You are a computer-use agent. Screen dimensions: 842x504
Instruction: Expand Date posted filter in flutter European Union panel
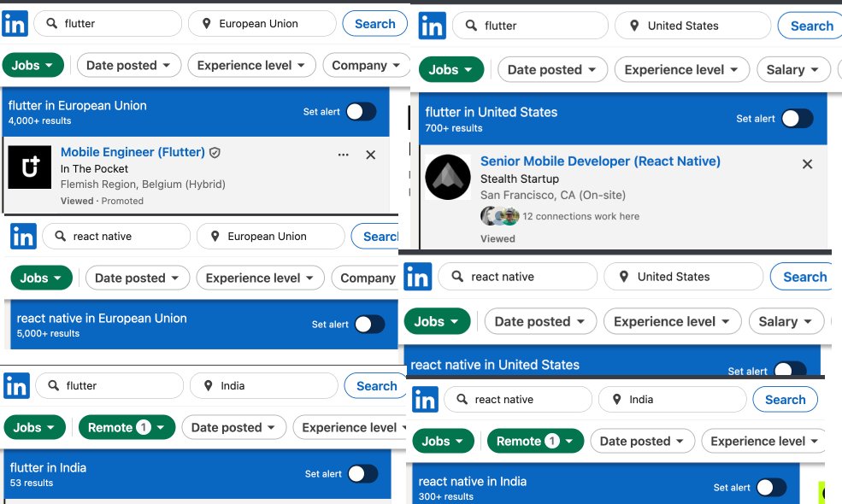click(129, 66)
